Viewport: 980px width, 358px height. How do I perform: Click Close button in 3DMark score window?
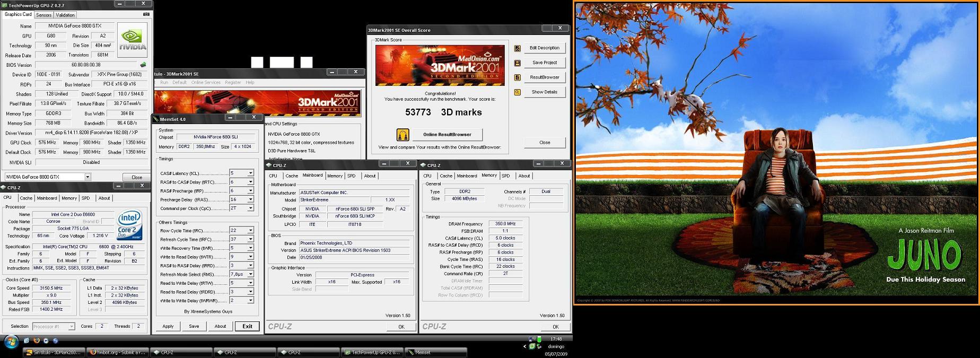[x=545, y=143]
